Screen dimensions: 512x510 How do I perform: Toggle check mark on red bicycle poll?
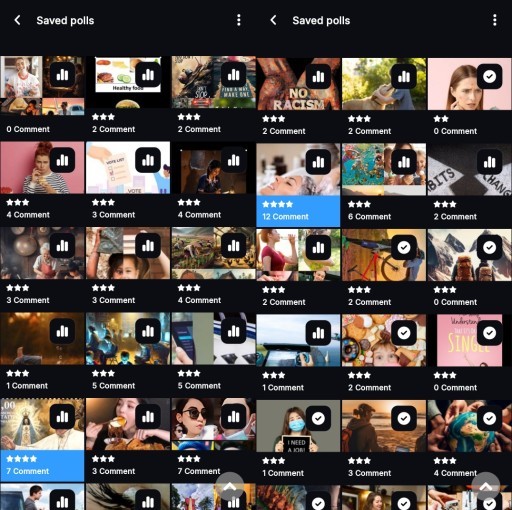click(x=404, y=247)
